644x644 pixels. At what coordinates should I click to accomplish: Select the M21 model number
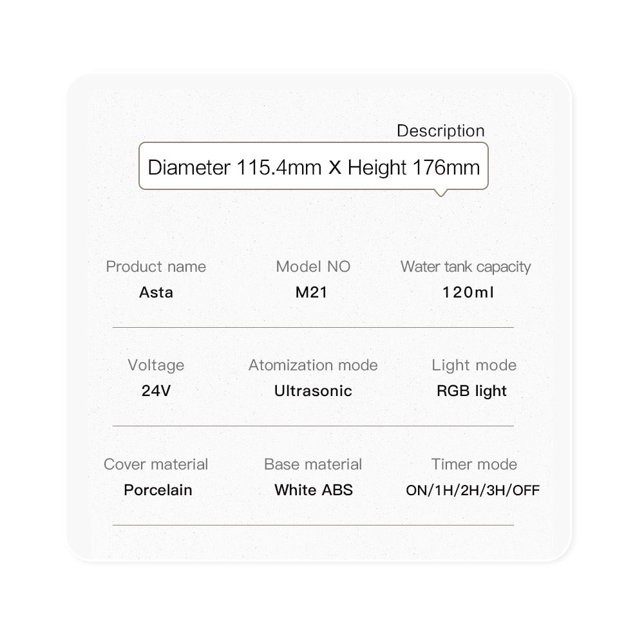point(312,292)
